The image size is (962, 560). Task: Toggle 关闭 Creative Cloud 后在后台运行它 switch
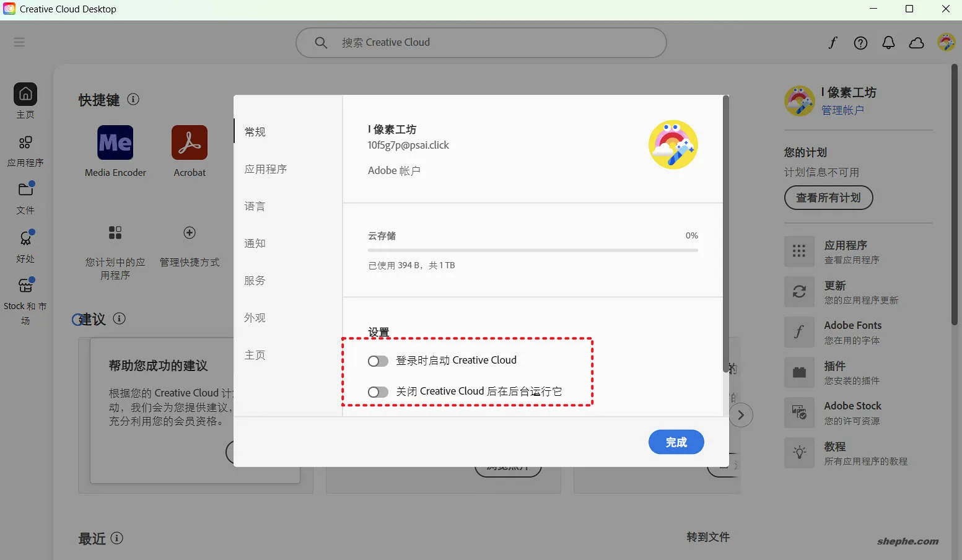378,392
